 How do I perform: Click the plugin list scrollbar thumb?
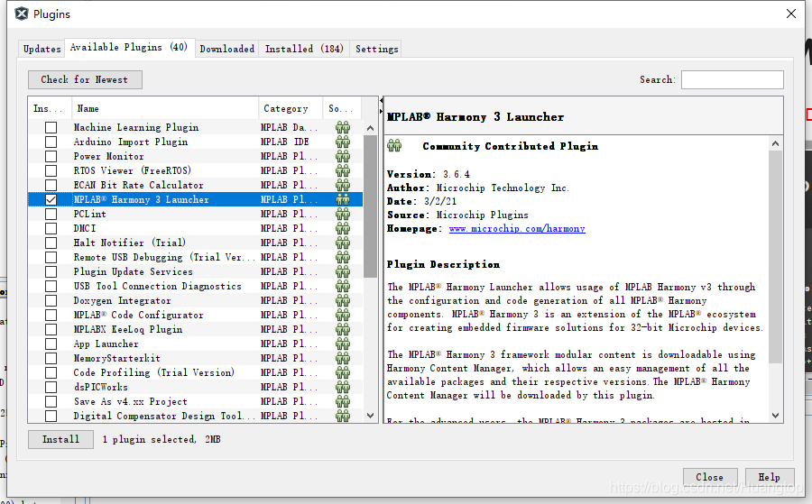[370, 206]
